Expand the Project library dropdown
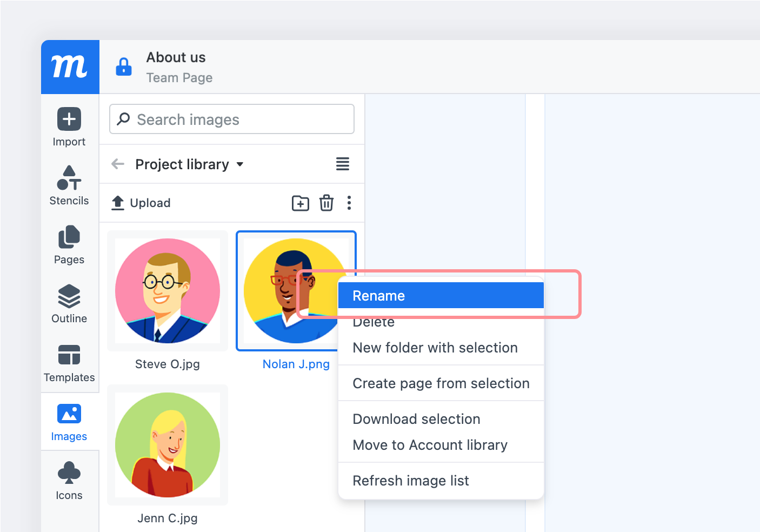Screen dimensions: 760x532 [x=189, y=164]
